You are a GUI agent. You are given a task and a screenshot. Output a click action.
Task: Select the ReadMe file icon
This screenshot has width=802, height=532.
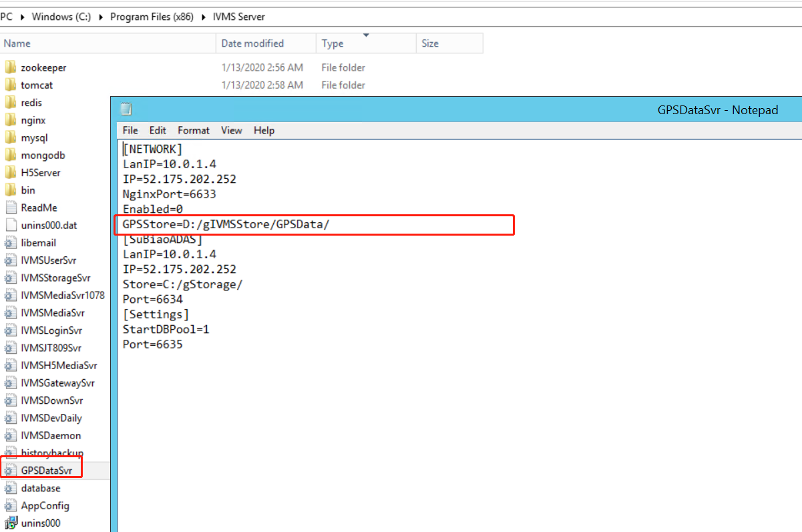[10, 208]
